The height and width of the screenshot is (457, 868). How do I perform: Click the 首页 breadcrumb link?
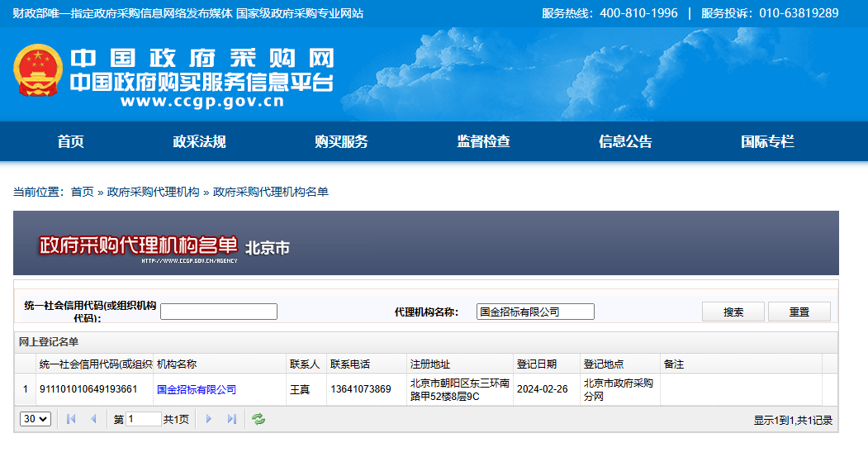coord(82,192)
